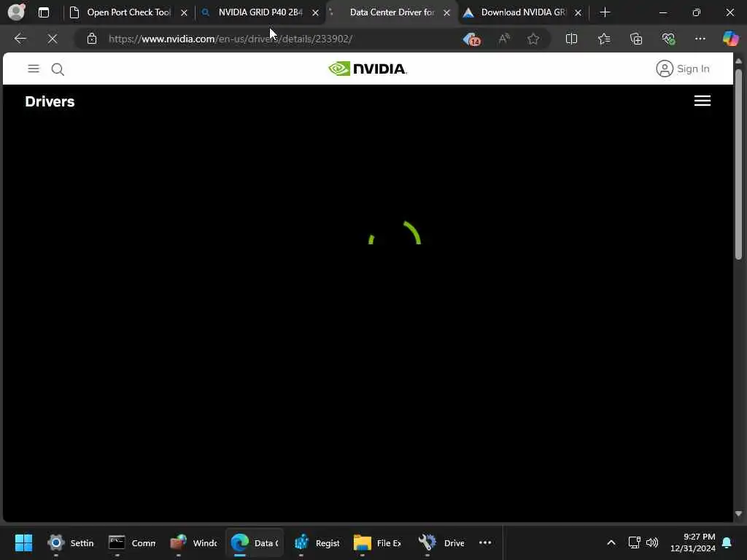Open tracking prevention badge showing 14
This screenshot has width=747, height=560.
(x=472, y=39)
